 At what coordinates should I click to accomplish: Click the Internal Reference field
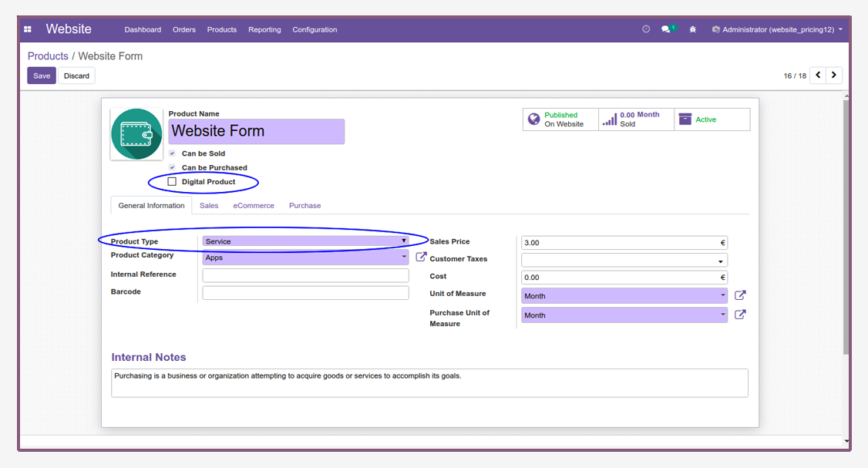pyautogui.click(x=305, y=275)
